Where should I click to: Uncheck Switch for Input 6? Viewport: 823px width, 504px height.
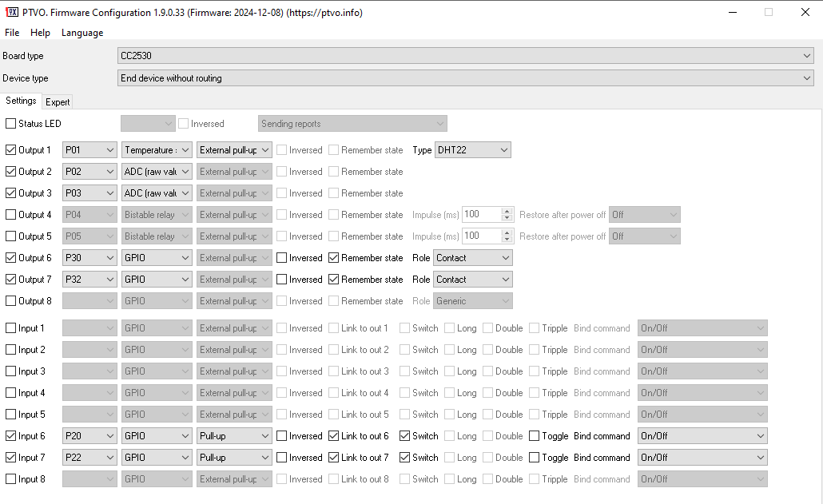[x=404, y=435]
